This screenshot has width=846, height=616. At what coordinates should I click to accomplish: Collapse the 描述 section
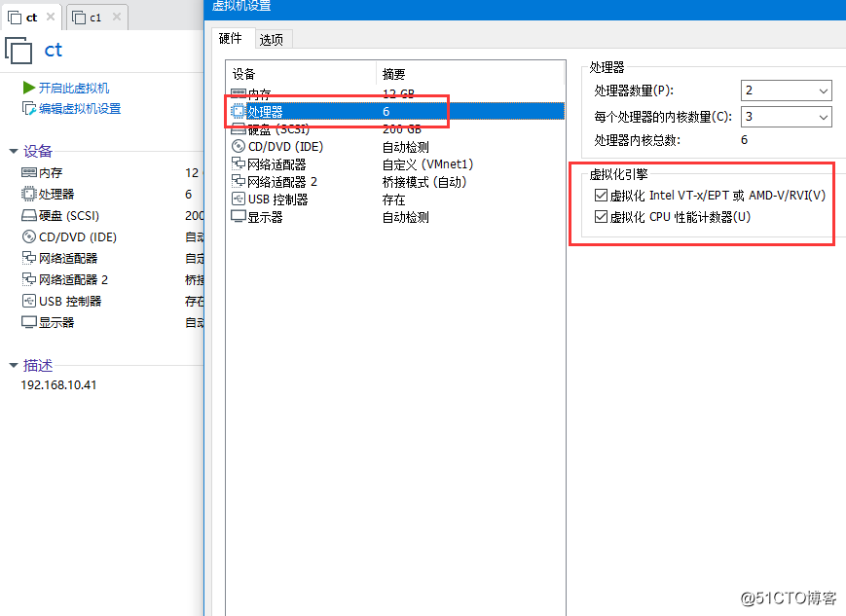(14, 365)
